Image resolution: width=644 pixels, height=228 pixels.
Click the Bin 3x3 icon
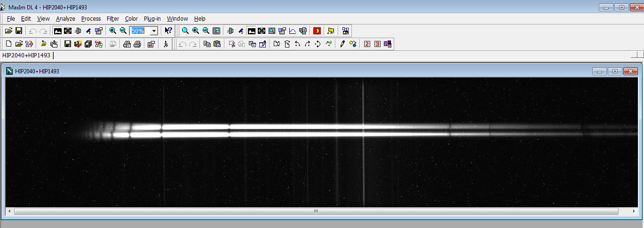pyautogui.click(x=377, y=44)
